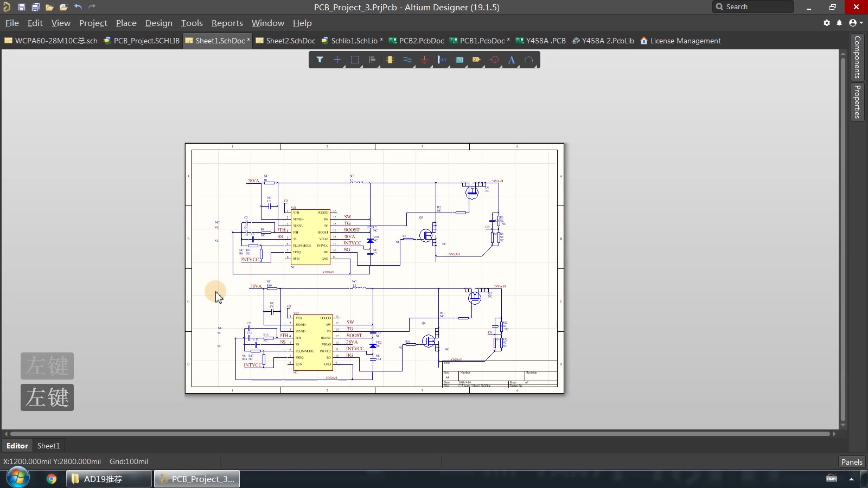Switch to PCB2.PcbDoc tab
The width and height of the screenshot is (868, 488).
tap(416, 41)
